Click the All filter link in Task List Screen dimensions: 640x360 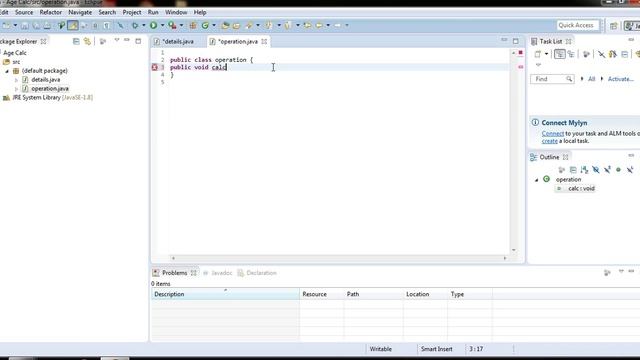tap(591, 79)
